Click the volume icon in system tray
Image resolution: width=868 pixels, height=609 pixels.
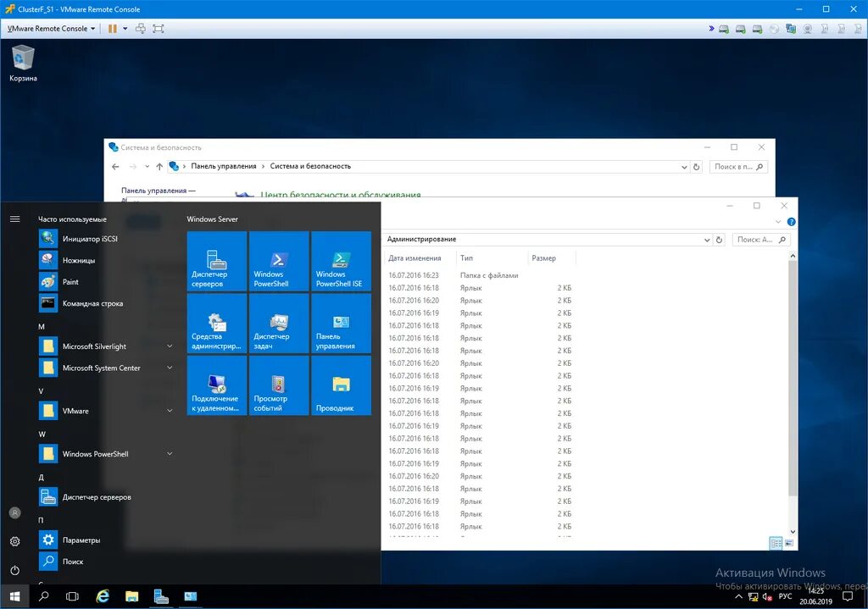(x=767, y=597)
